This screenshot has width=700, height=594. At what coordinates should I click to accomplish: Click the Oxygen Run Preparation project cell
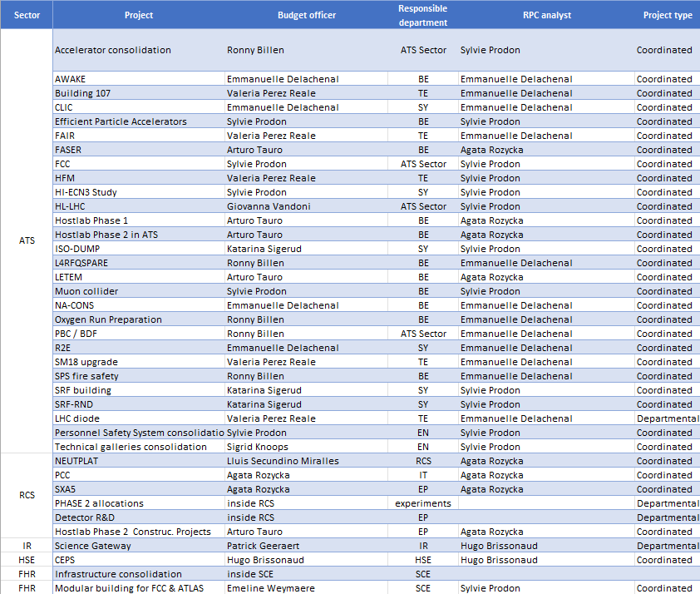click(x=108, y=319)
